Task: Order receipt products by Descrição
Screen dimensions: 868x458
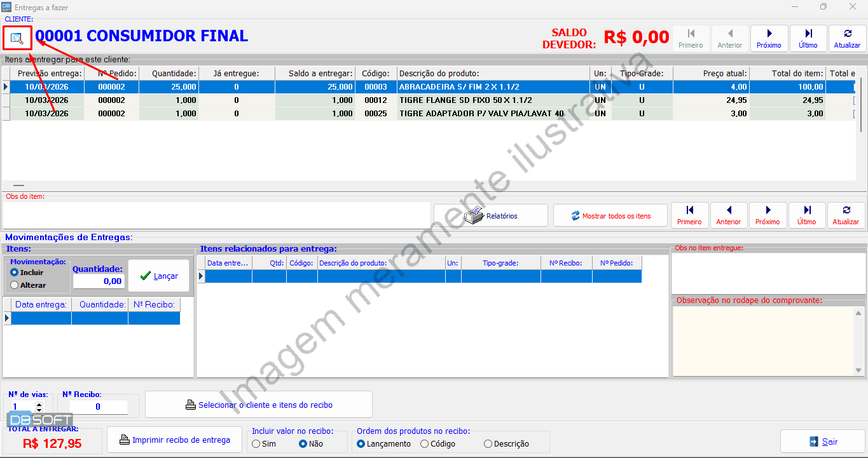Action: point(488,444)
